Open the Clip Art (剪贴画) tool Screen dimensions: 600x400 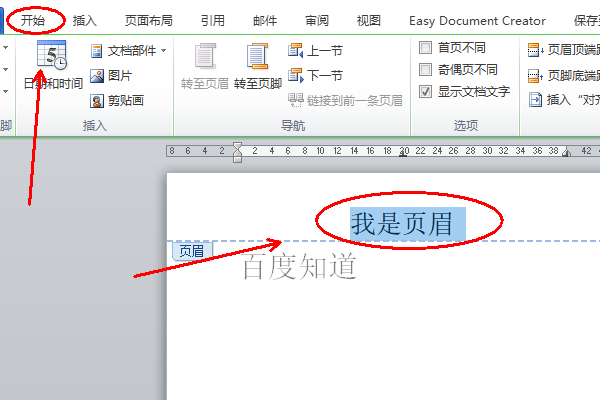pos(97,100)
